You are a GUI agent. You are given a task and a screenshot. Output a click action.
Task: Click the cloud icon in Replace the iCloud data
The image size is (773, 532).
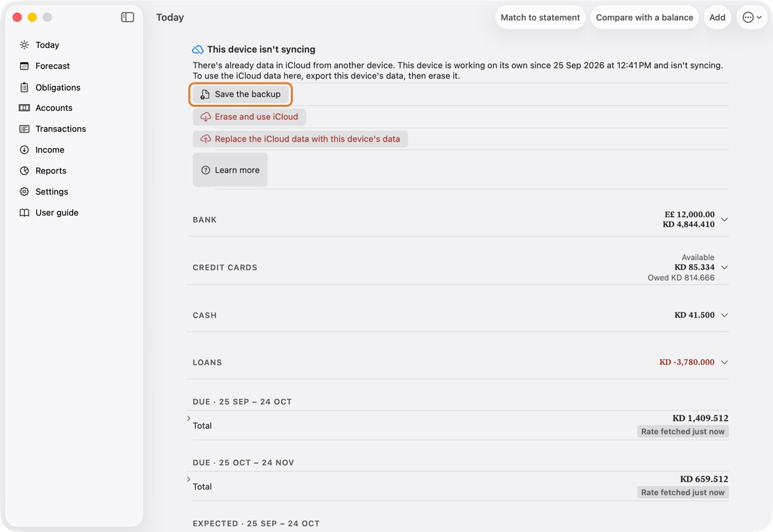tap(205, 139)
